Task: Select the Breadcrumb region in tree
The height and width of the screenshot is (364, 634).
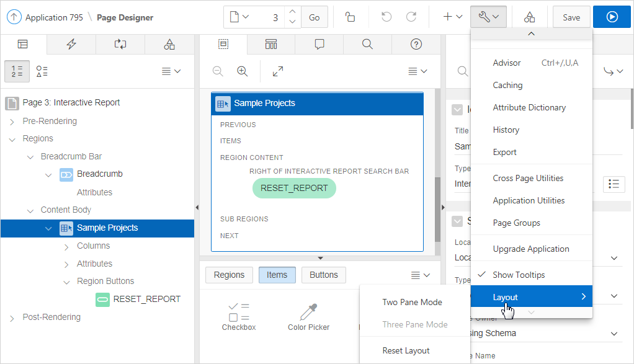Action: point(99,174)
